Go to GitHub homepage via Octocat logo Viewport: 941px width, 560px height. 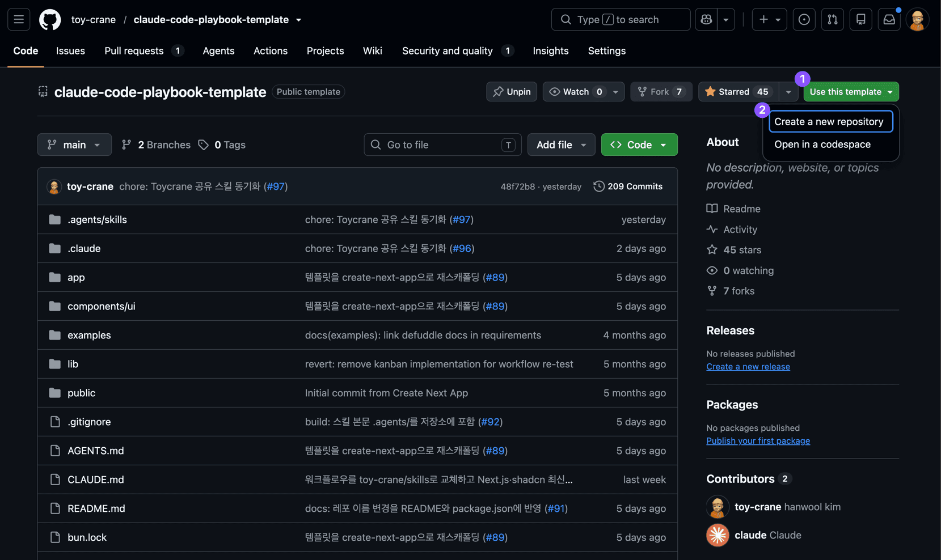tap(50, 19)
